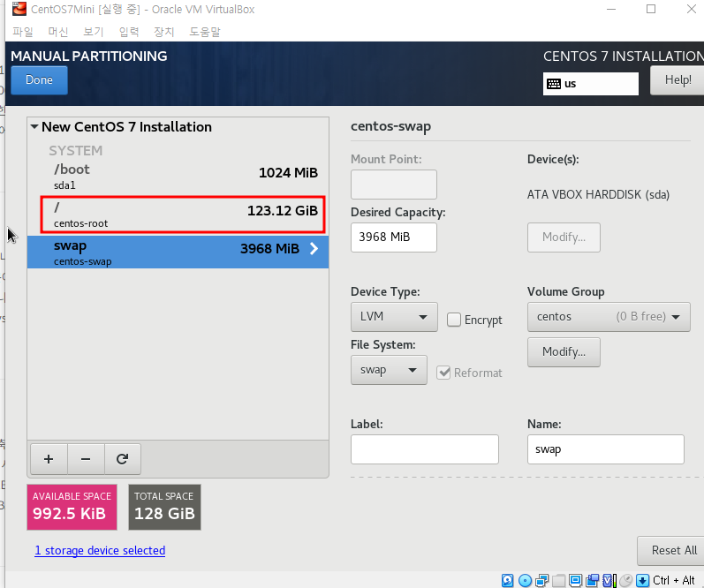This screenshot has width=704, height=588.
Task: Click the keyboard layout icon next to us
Action: coord(554,84)
